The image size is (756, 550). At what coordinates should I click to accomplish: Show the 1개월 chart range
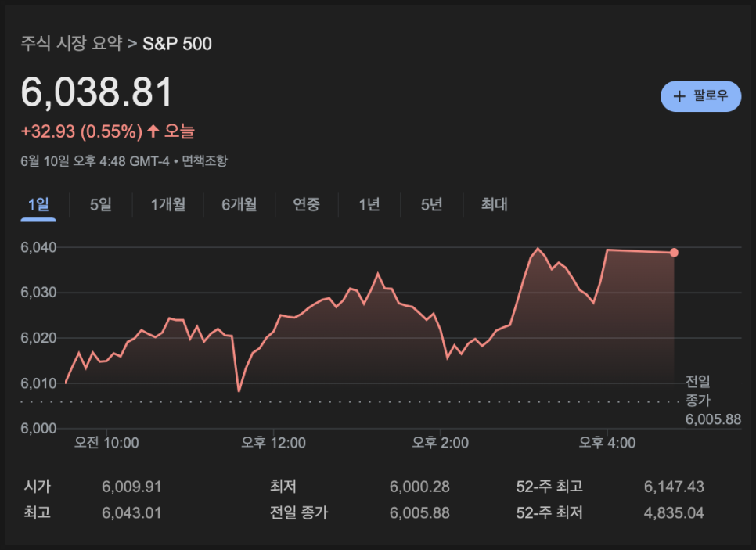pyautogui.click(x=167, y=205)
